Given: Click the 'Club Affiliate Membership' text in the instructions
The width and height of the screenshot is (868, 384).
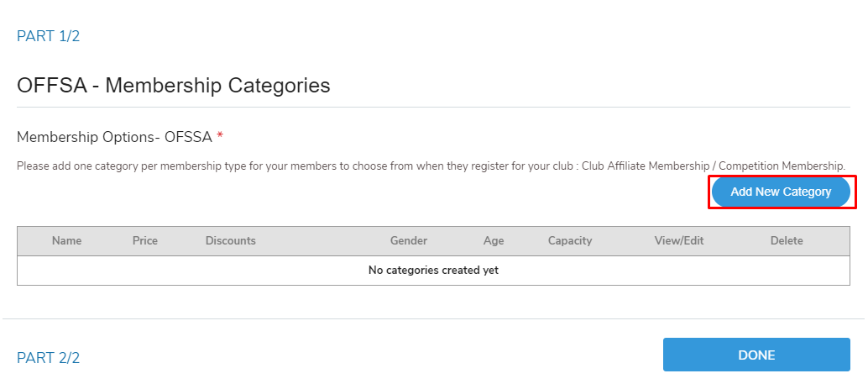Looking at the screenshot, I should point(646,166).
